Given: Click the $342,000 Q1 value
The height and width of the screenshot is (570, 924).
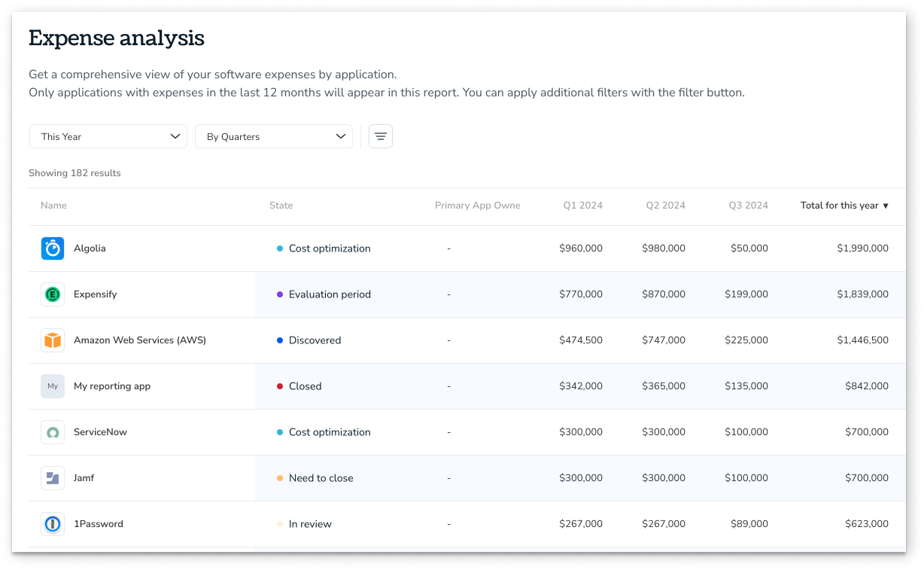Looking at the screenshot, I should coord(581,386).
